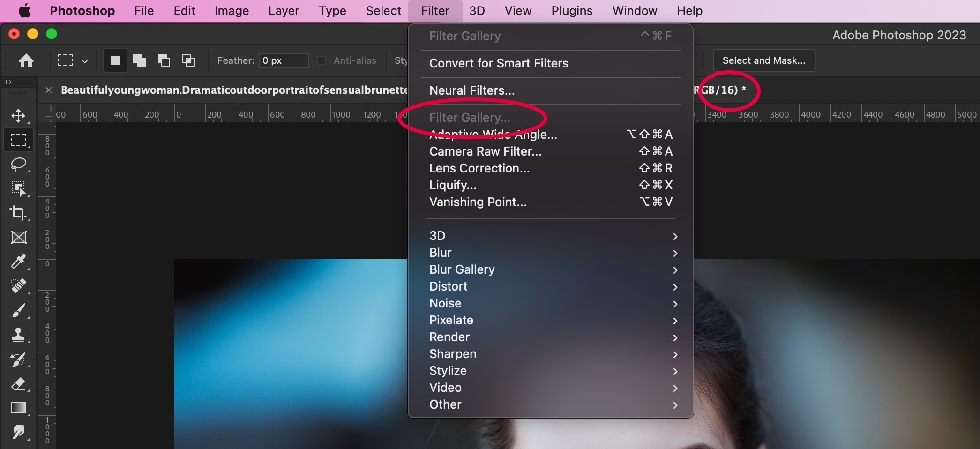This screenshot has width=980, height=449.
Task: Expand the 3D filter submenu
Action: (x=551, y=236)
